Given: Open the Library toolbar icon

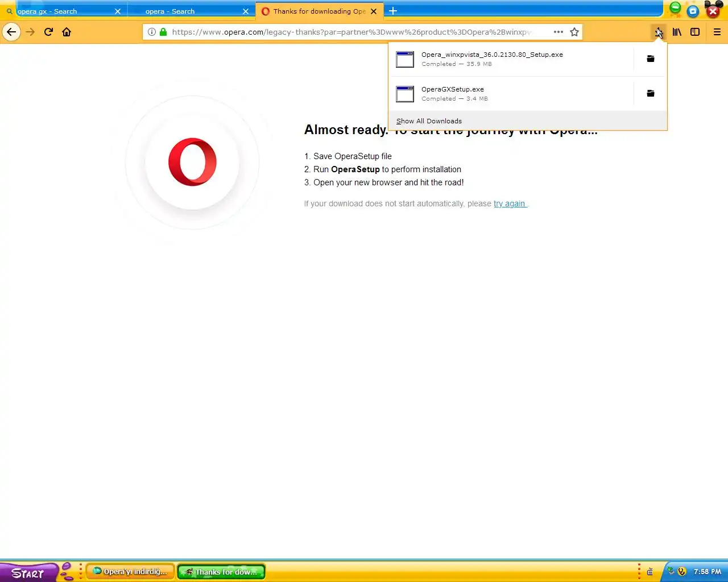Looking at the screenshot, I should (x=677, y=32).
